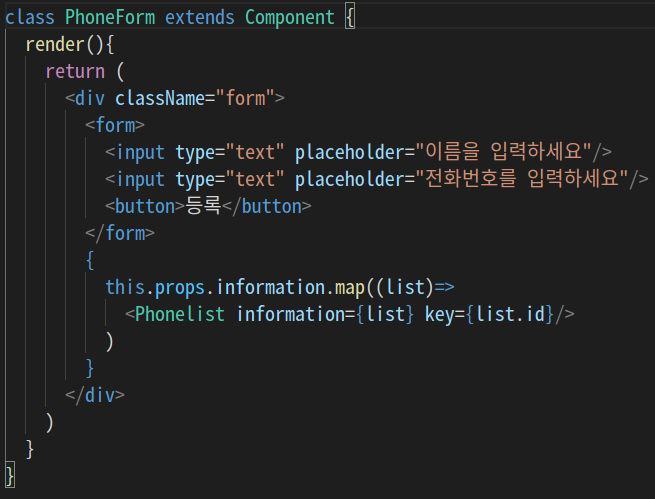The image size is (655, 499).
Task: Click the word Component after extends
Action: 289,18
